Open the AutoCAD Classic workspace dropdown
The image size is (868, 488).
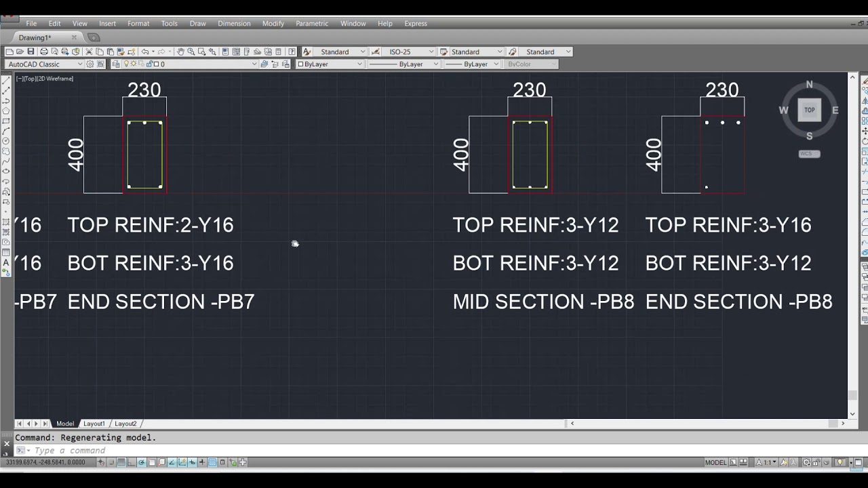[45, 64]
